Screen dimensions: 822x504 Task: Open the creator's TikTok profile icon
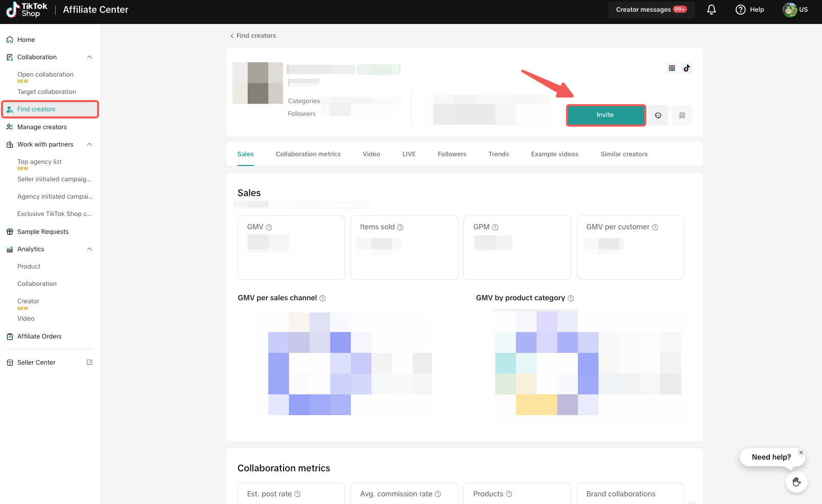pos(687,68)
